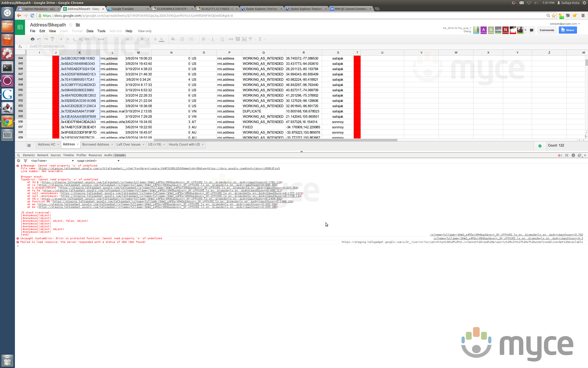Go back with Chrome back arrow
The width and height of the screenshot is (588, 368).
coord(19,16)
